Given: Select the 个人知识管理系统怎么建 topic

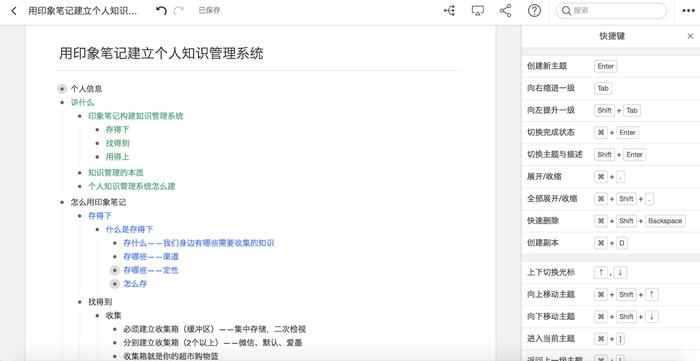Looking at the screenshot, I should pyautogui.click(x=132, y=186).
